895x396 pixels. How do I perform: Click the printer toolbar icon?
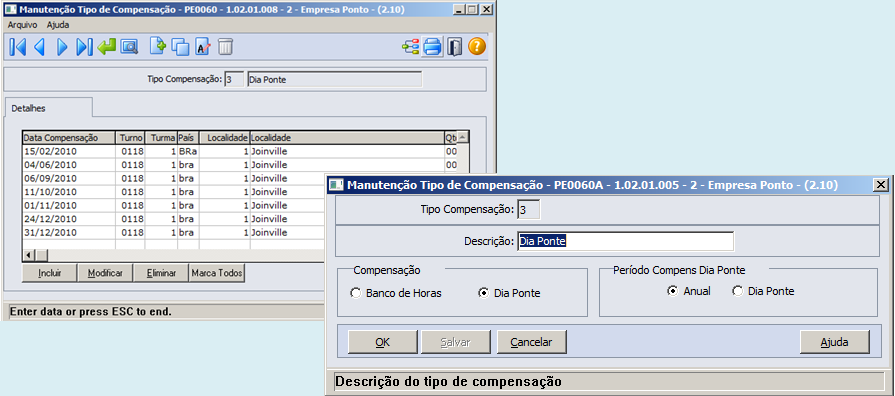pyautogui.click(x=432, y=47)
